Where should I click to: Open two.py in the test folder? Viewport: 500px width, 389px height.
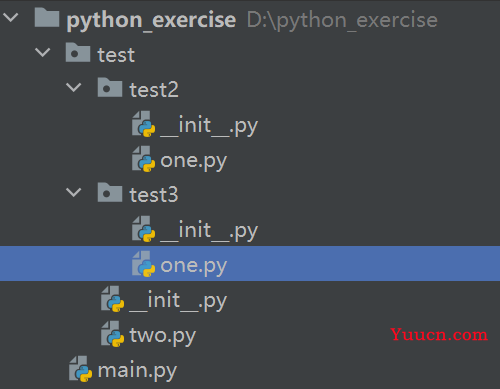click(x=163, y=336)
